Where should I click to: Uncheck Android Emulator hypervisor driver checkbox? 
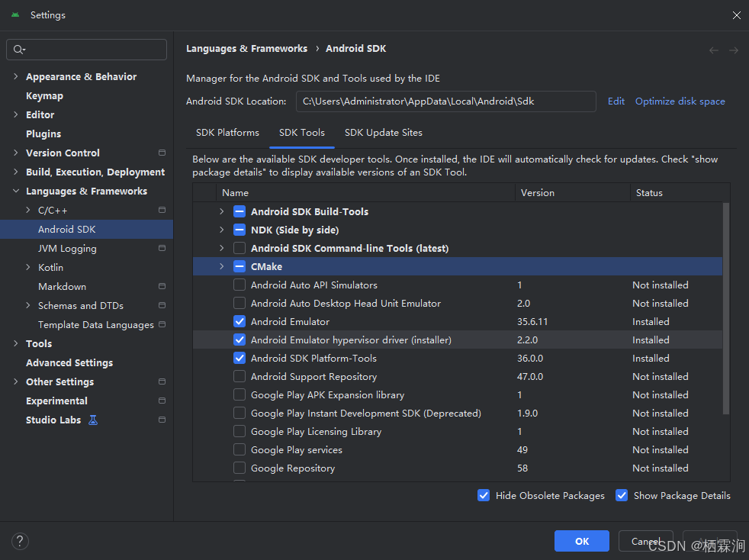[x=239, y=340]
